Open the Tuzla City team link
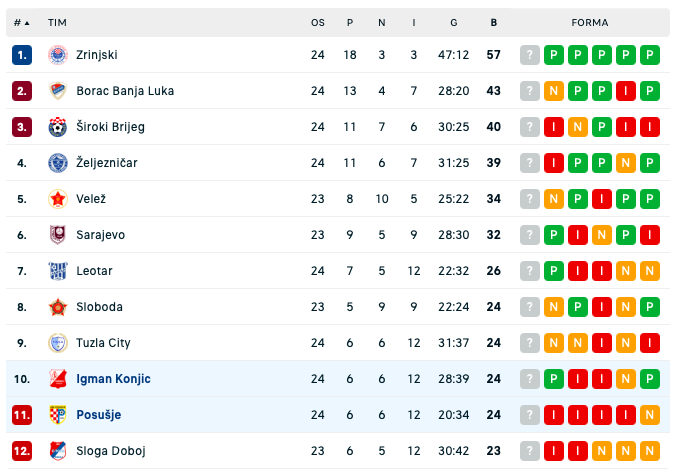The width and height of the screenshot is (673, 475). 103,343
